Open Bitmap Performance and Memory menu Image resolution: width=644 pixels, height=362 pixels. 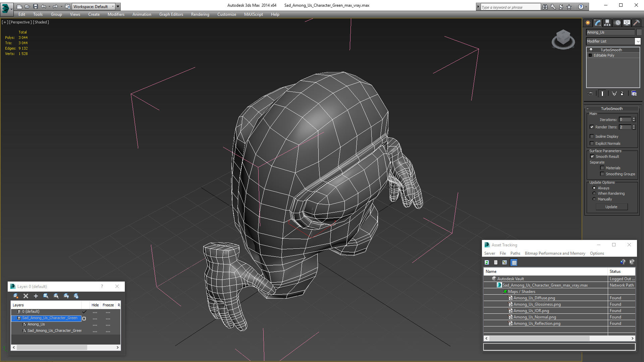555,253
